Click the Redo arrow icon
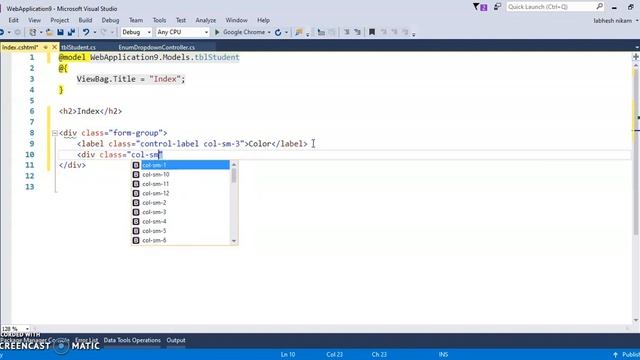 tap(104, 32)
